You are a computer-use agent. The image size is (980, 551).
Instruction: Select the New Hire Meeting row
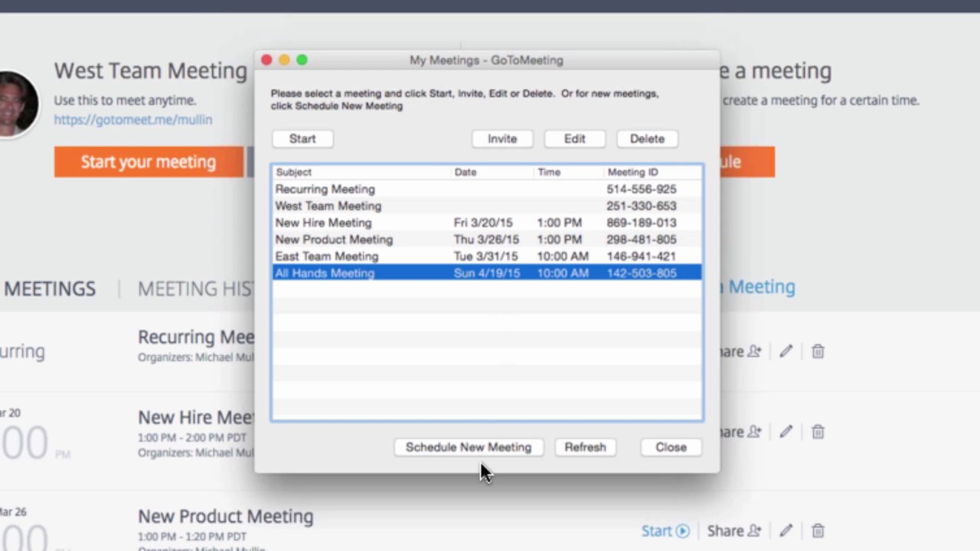(487, 223)
